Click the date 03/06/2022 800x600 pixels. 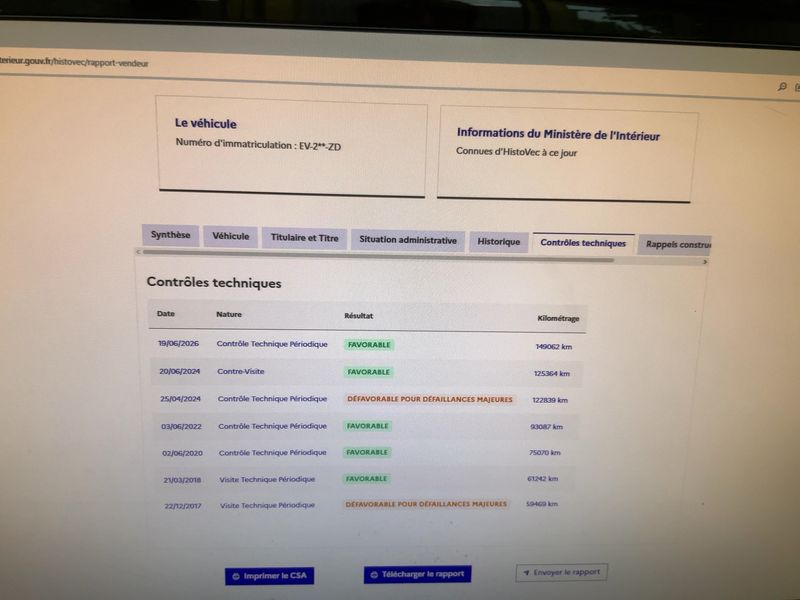181,427
